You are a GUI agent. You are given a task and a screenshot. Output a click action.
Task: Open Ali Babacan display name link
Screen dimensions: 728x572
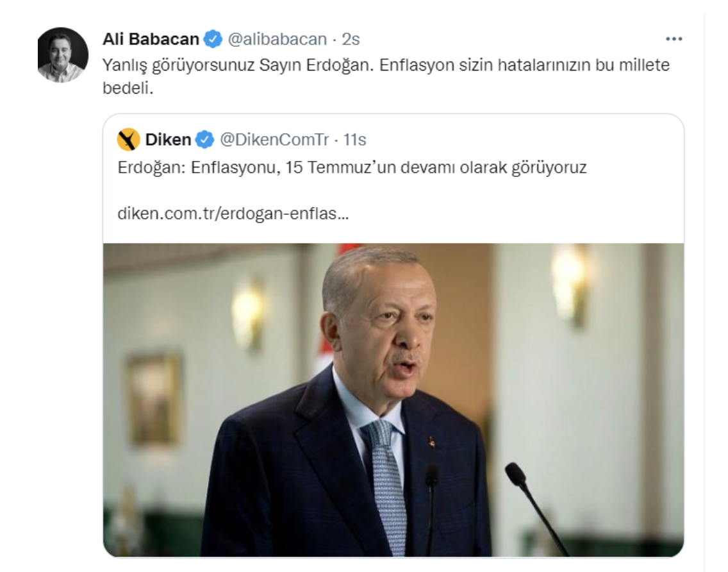point(151,39)
